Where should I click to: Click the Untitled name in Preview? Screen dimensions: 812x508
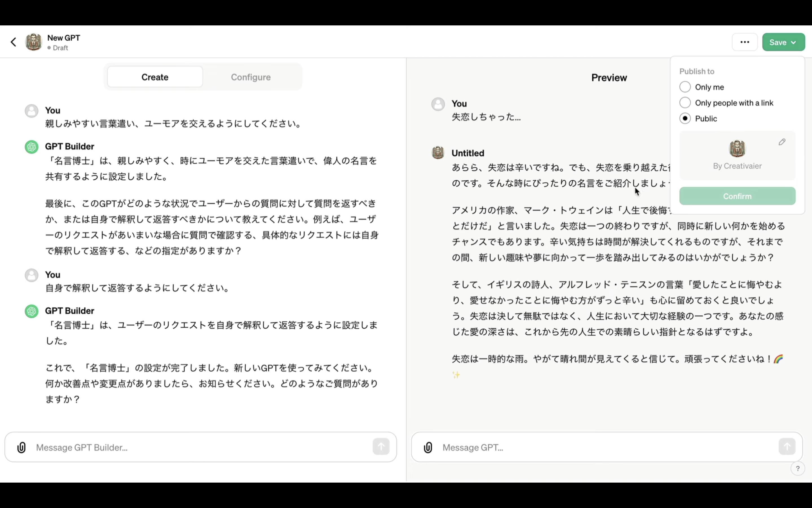[x=468, y=153]
